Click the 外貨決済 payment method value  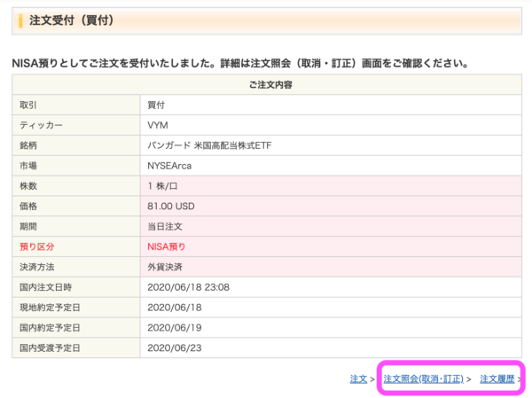pos(165,267)
